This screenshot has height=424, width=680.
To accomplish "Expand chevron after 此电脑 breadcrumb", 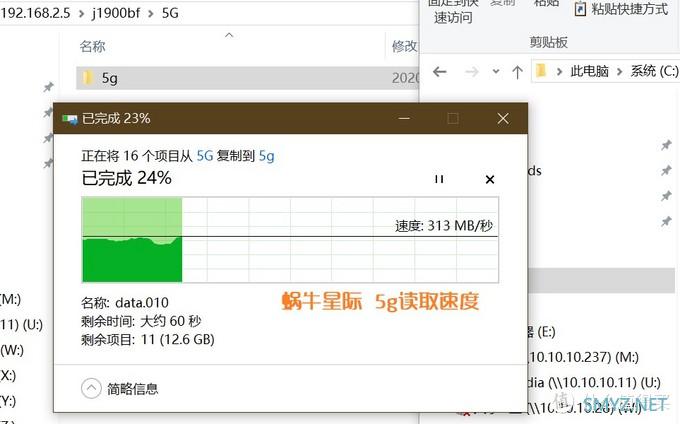I will point(619,71).
